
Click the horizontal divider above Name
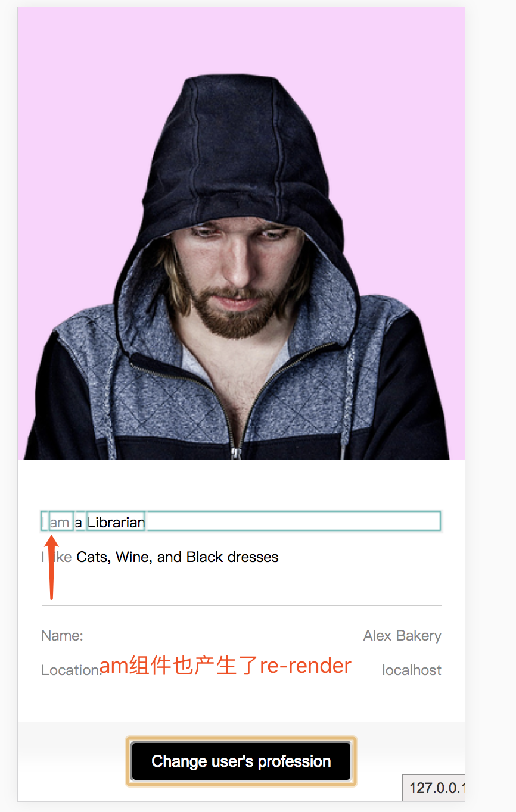click(241, 605)
